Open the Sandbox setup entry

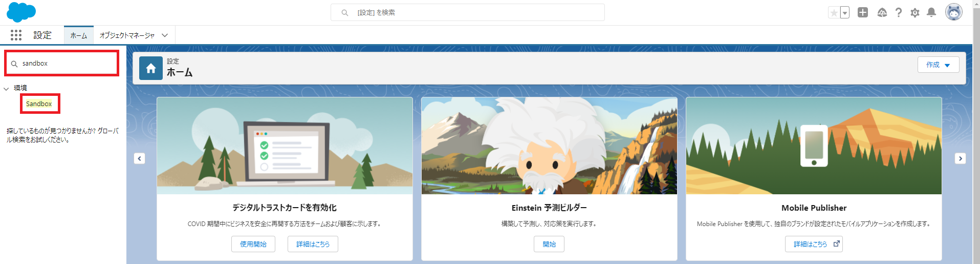pyautogui.click(x=39, y=104)
